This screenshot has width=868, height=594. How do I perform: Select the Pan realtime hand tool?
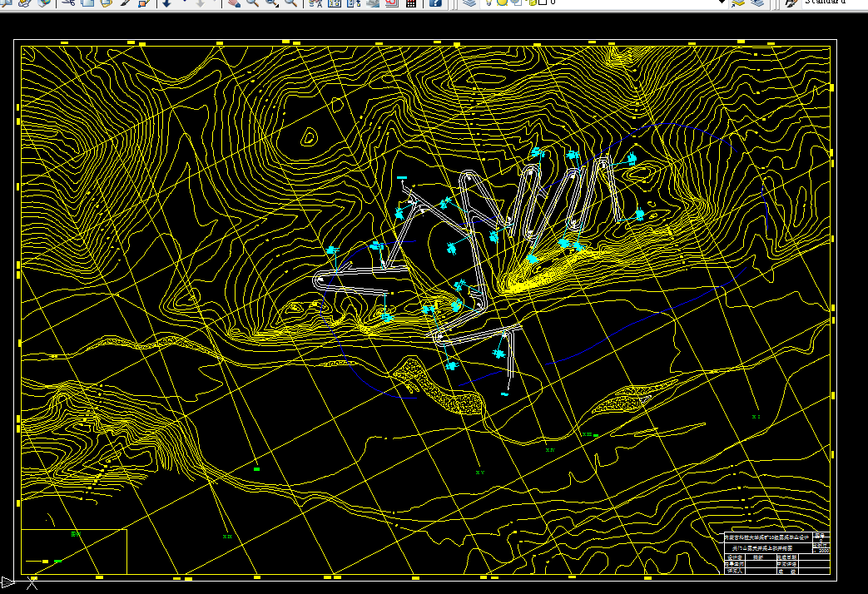pos(234,2)
